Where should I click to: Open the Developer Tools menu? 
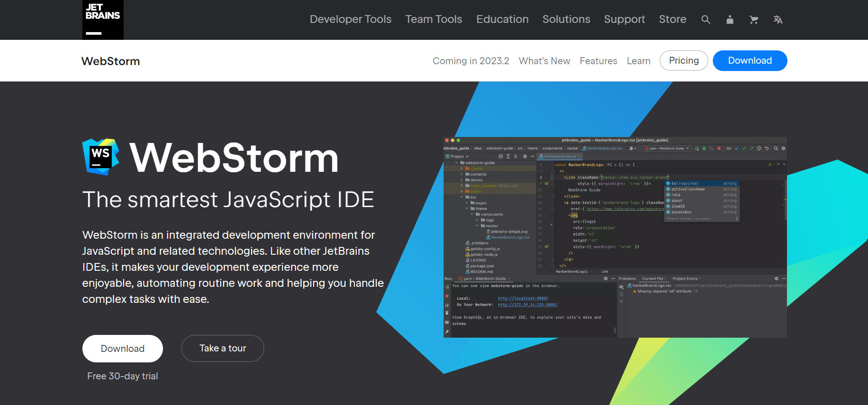pyautogui.click(x=350, y=19)
